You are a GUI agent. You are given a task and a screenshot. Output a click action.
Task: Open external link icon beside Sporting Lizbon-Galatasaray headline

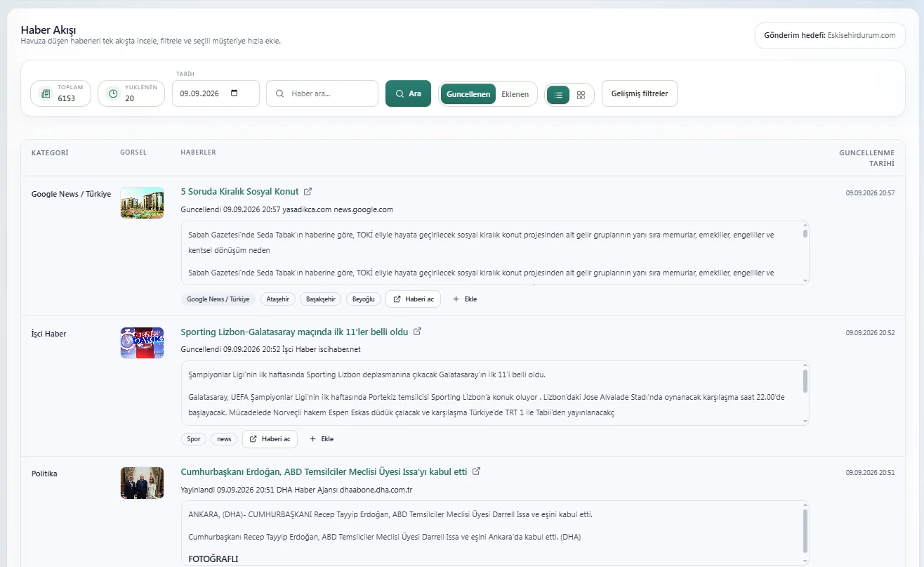pyautogui.click(x=417, y=331)
